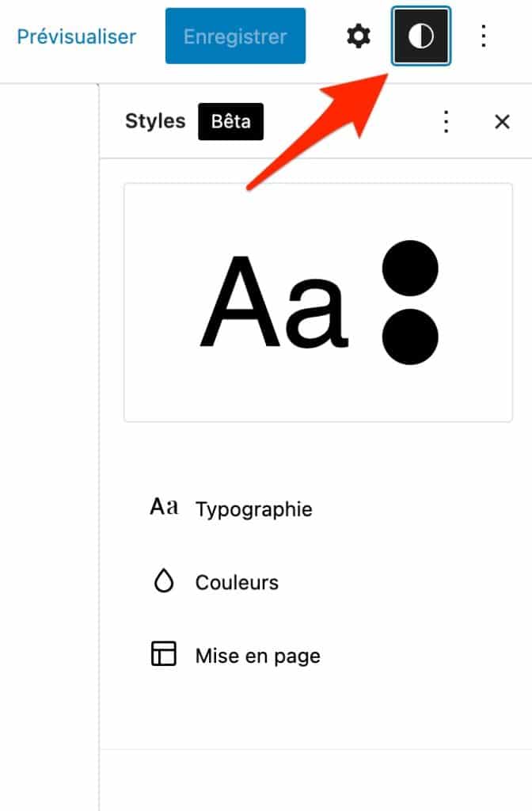532x811 pixels.
Task: Click the droplet icon beside Couleurs
Action: 164,581
